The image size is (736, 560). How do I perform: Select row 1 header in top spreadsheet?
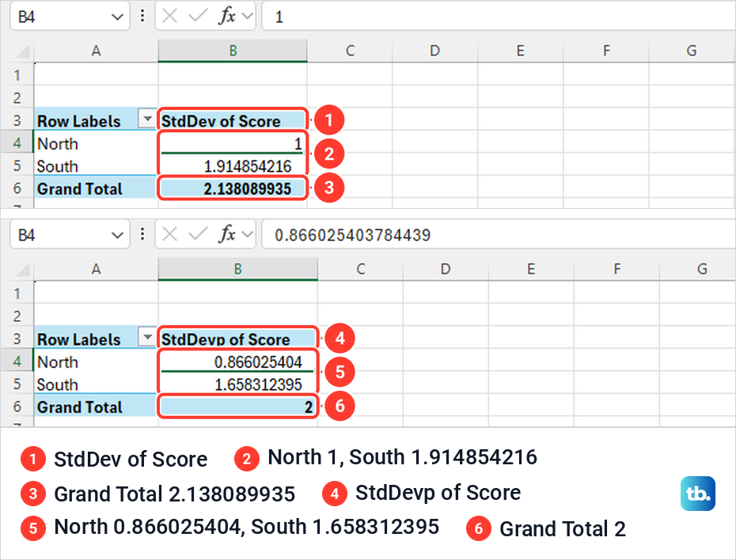[x=17, y=75]
